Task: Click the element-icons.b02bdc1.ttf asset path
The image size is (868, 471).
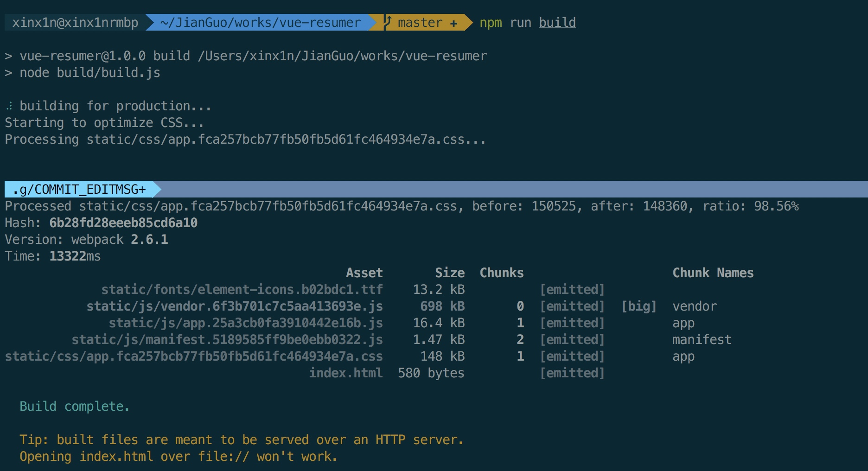Action: click(242, 290)
